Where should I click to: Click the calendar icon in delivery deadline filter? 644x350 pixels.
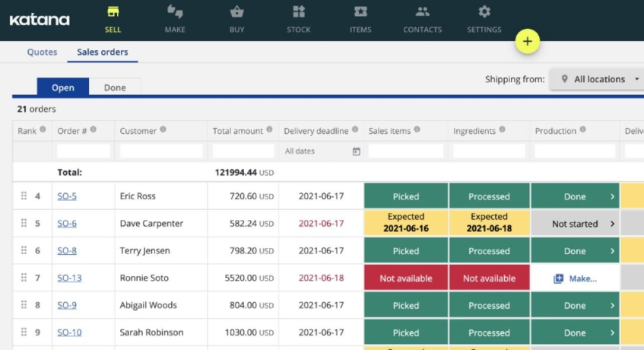(x=356, y=151)
